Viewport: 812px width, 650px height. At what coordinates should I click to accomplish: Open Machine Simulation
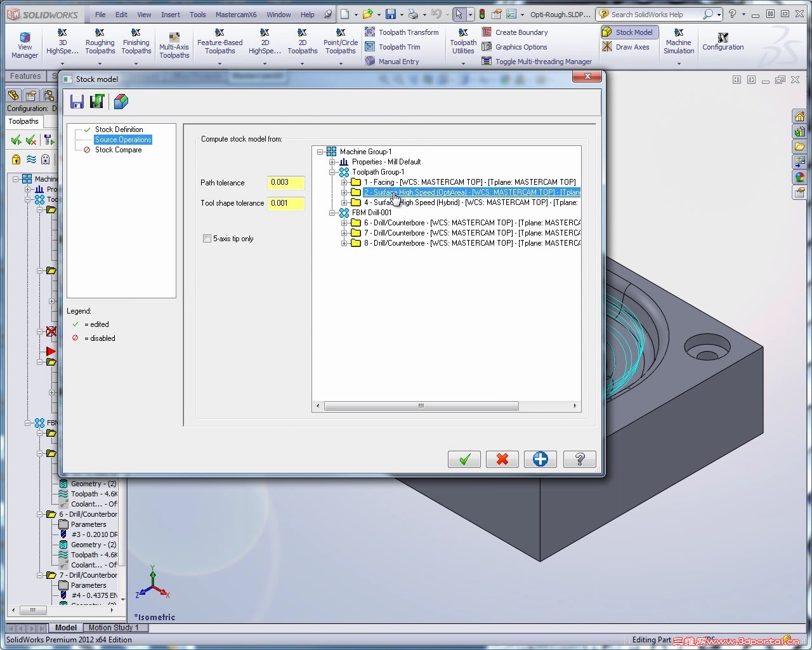tap(679, 43)
